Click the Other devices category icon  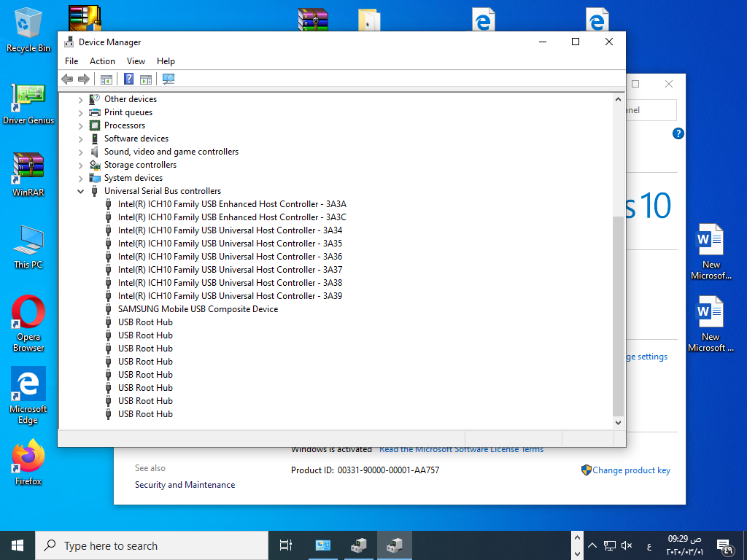pos(95,99)
